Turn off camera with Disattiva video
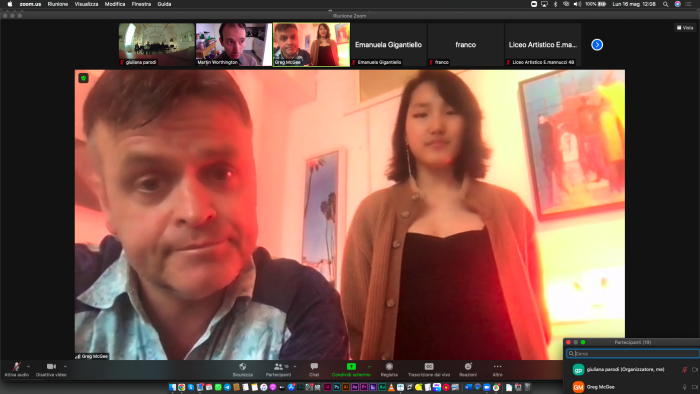Image resolution: width=700 pixels, height=394 pixels. (x=51, y=369)
